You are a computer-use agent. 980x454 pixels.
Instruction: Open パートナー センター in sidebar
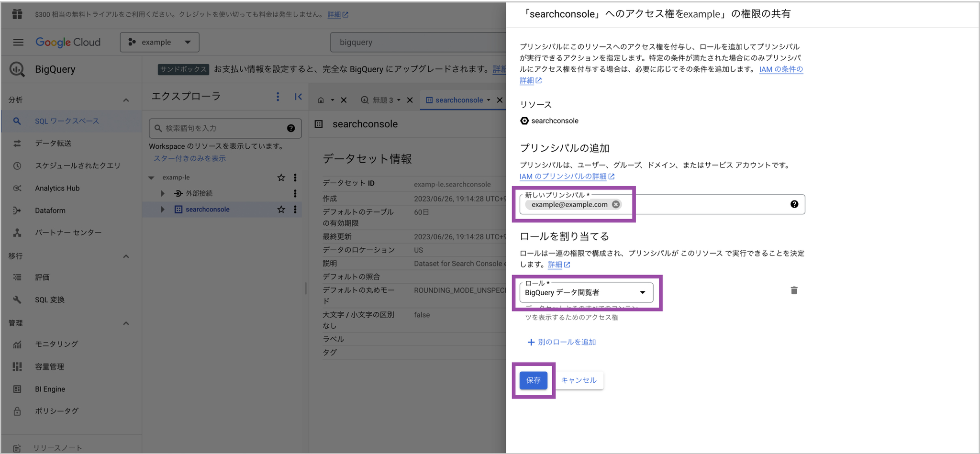(72, 233)
